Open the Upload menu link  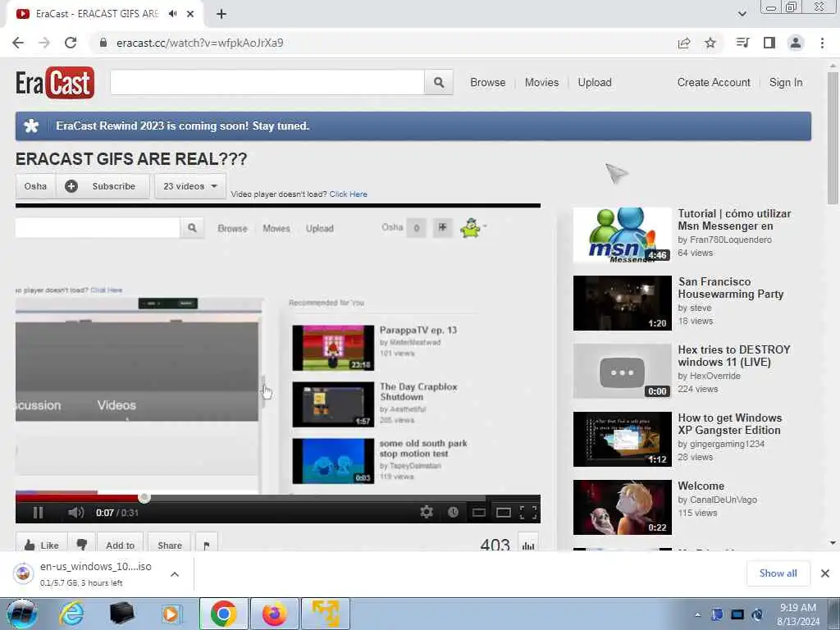point(595,83)
